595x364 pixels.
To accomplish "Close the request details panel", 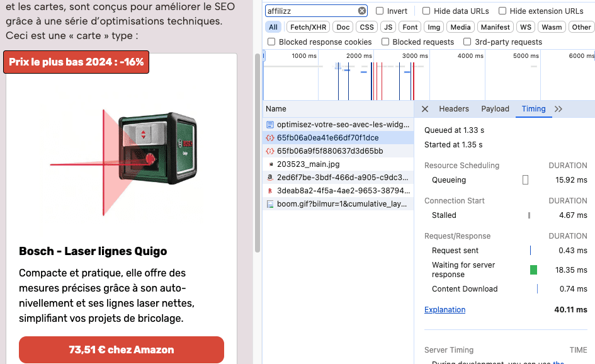I will (x=425, y=109).
